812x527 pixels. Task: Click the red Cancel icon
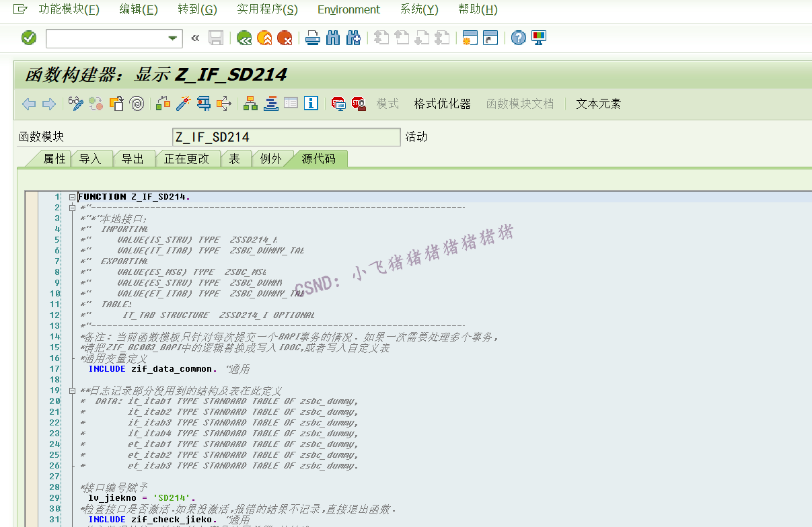pos(285,38)
